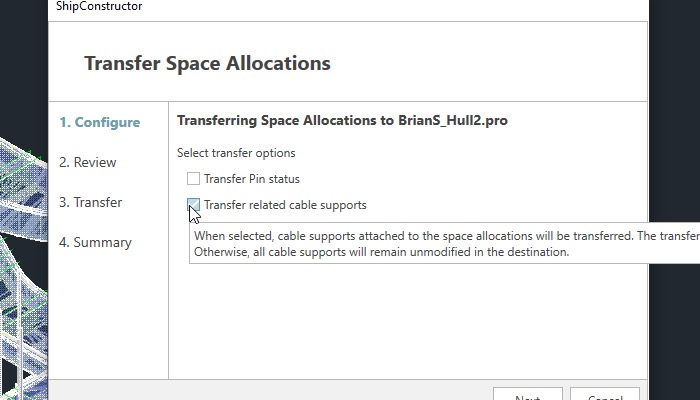Click the 'Transfer related cable supports' label text
The image size is (700, 400).
click(285, 205)
